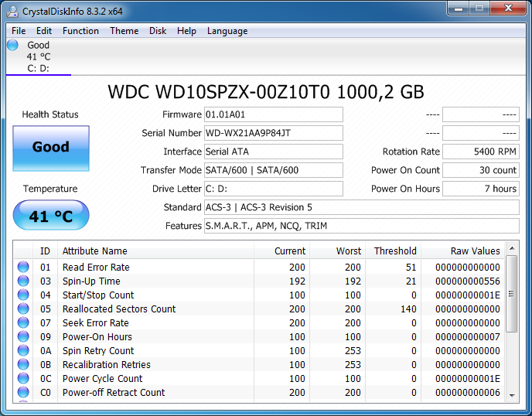Image resolution: width=532 pixels, height=416 pixels.
Task: Click status orb for Power-On Hours row
Action: pos(23,336)
